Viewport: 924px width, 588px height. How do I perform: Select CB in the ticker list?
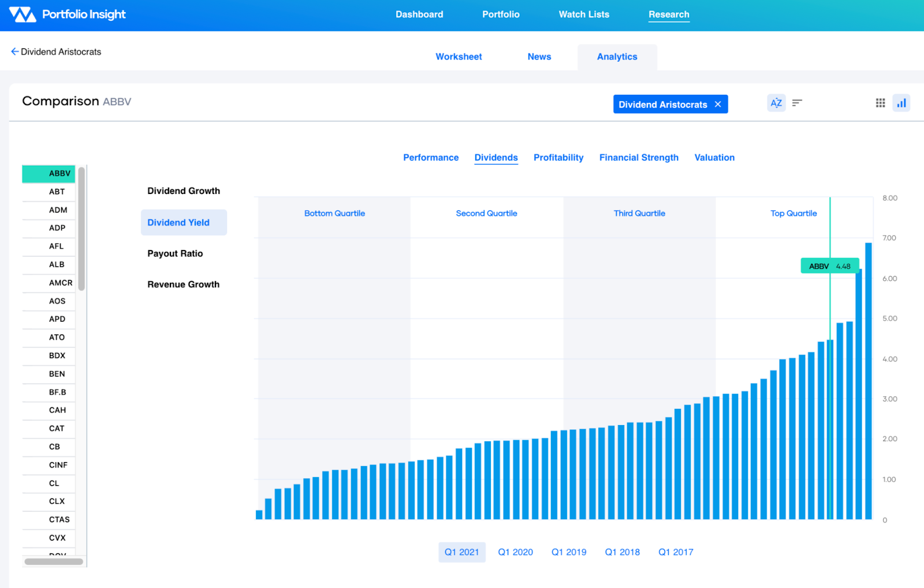tap(49, 446)
